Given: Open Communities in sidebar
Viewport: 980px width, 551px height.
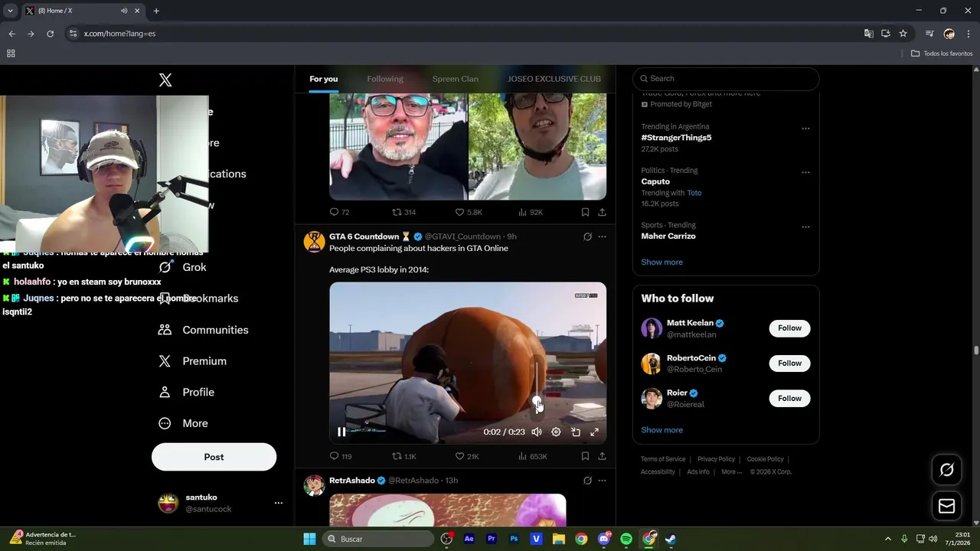Looking at the screenshot, I should [x=204, y=330].
